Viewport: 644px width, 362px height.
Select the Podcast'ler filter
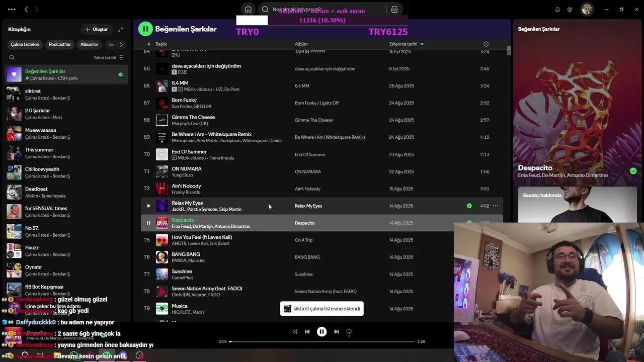click(60, 44)
